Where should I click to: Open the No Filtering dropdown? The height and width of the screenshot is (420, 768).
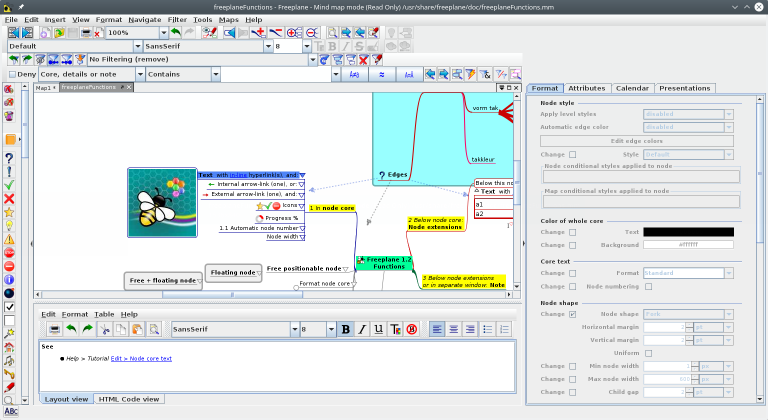(x=312, y=60)
